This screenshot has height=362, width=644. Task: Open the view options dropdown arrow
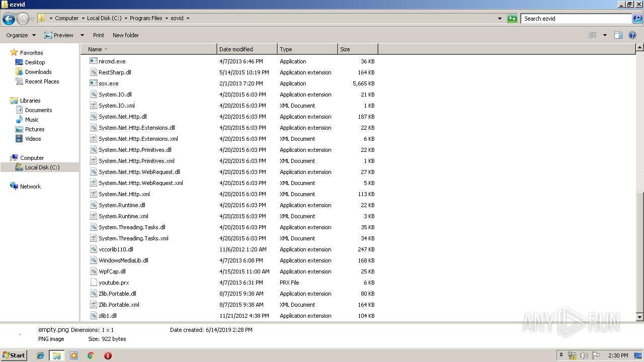(x=605, y=35)
